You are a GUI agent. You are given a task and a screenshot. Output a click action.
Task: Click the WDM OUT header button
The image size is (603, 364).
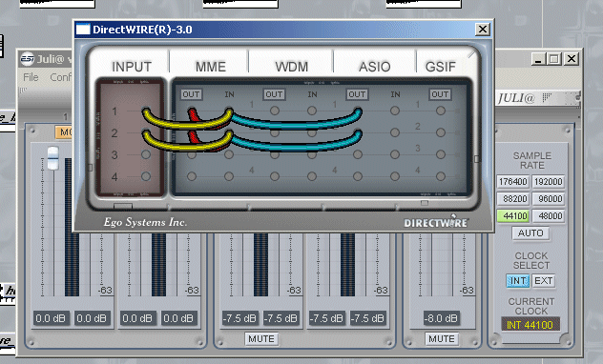coord(274,94)
